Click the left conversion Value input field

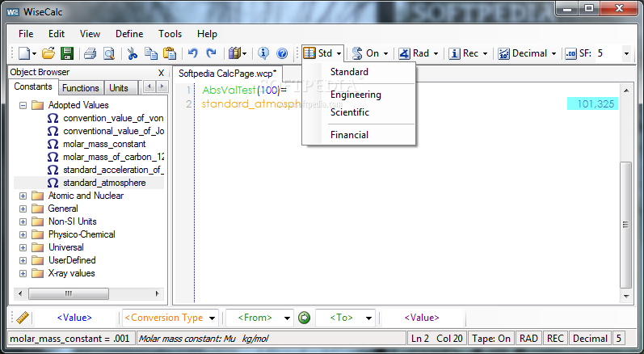pyautogui.click(x=74, y=318)
